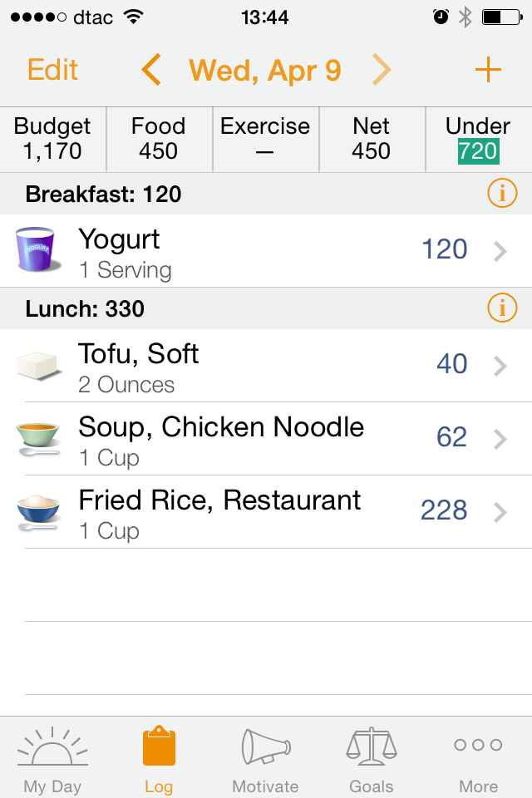This screenshot has width=532, height=798.
Task: Open Goals via the scales icon
Action: pos(372,751)
